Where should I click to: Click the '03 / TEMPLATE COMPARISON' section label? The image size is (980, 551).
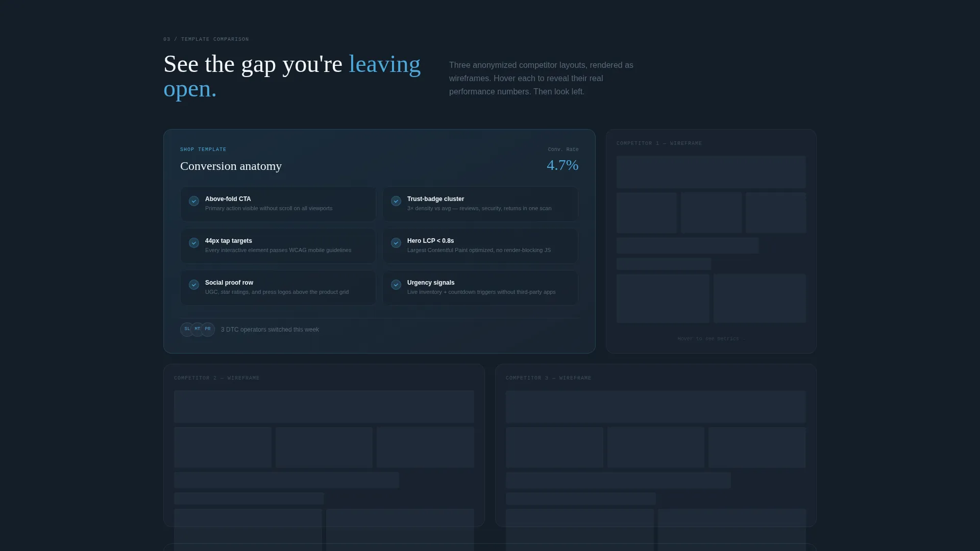click(206, 39)
